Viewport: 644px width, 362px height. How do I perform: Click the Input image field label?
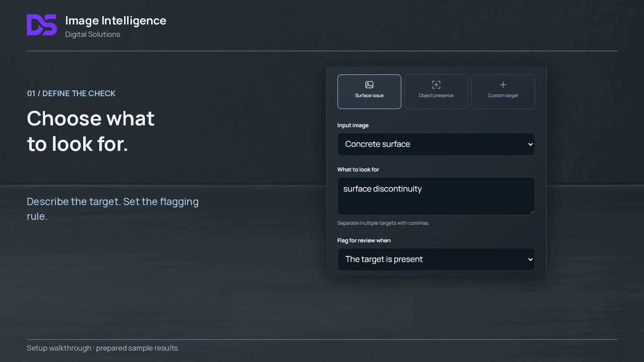click(x=353, y=125)
